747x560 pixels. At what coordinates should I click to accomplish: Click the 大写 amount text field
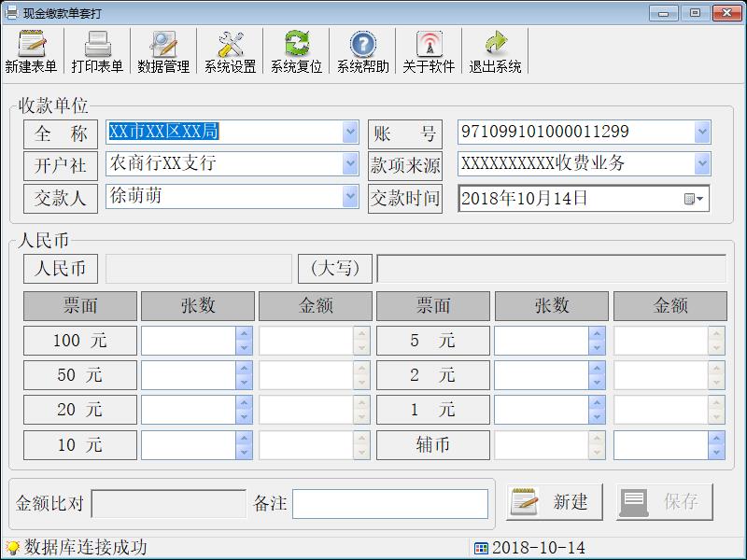552,269
